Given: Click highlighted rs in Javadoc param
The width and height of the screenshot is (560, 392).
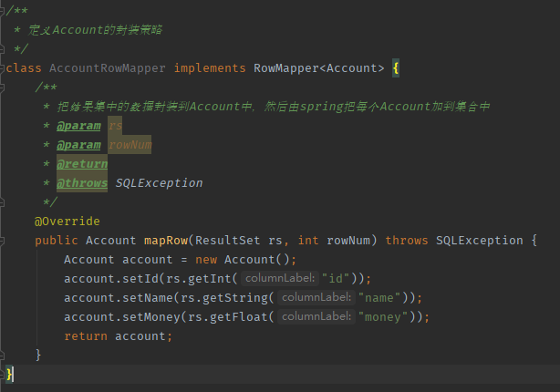Looking at the screenshot, I should click(115, 126).
